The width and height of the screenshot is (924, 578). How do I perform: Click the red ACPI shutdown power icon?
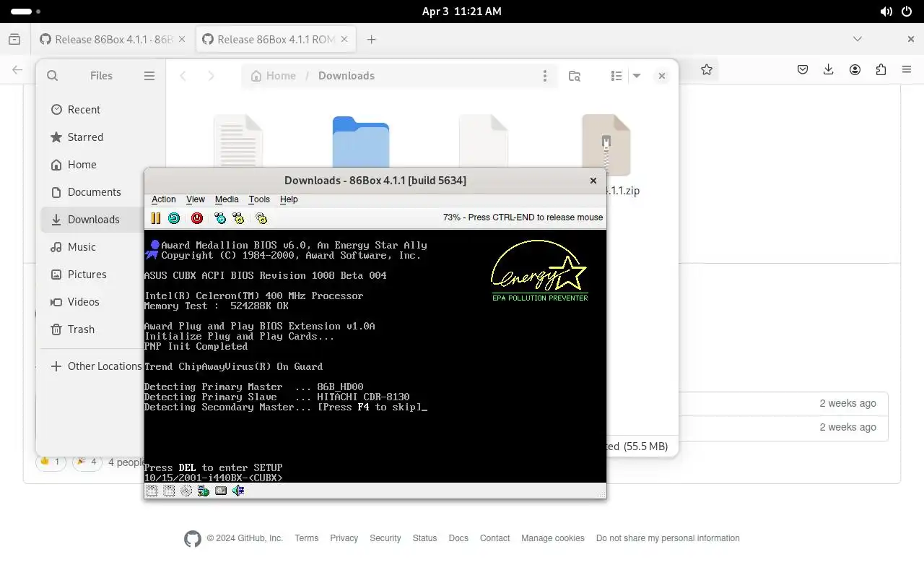click(x=196, y=218)
